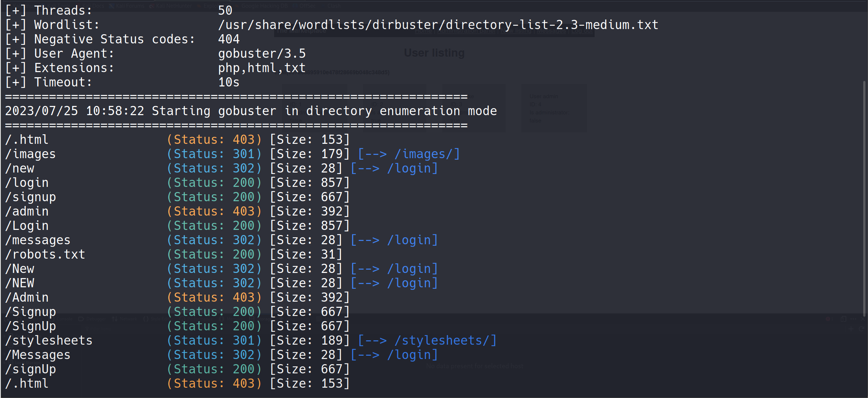Click the Negative Status codes 404 value
868x398 pixels.
tap(229, 39)
